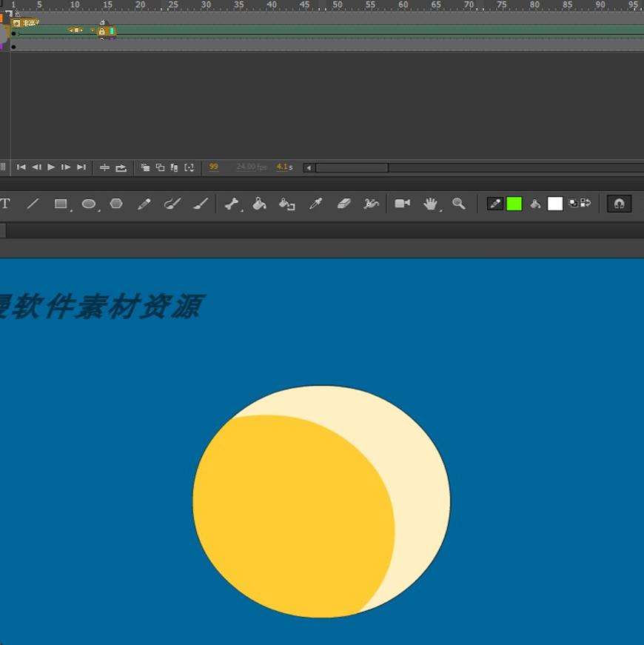
Task: Step back one frame
Action: tap(36, 167)
